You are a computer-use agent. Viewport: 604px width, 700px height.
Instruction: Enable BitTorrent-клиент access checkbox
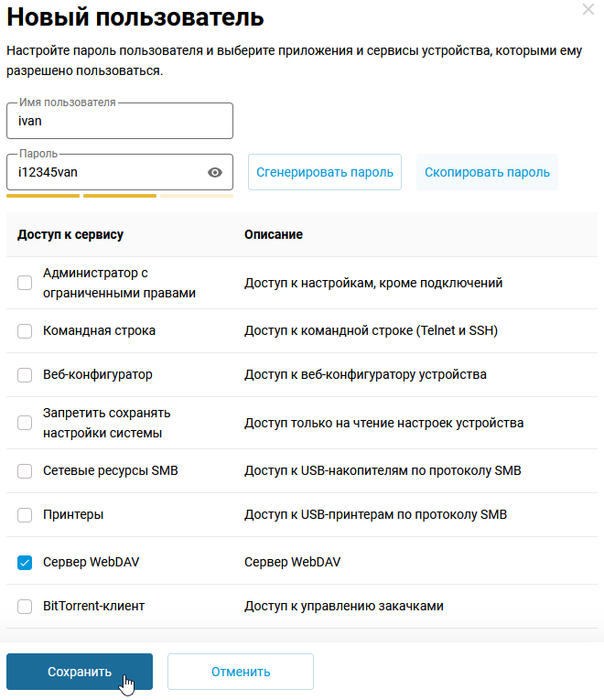(x=25, y=606)
